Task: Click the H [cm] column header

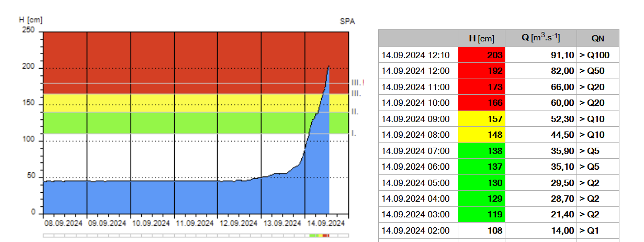Action: [481, 38]
